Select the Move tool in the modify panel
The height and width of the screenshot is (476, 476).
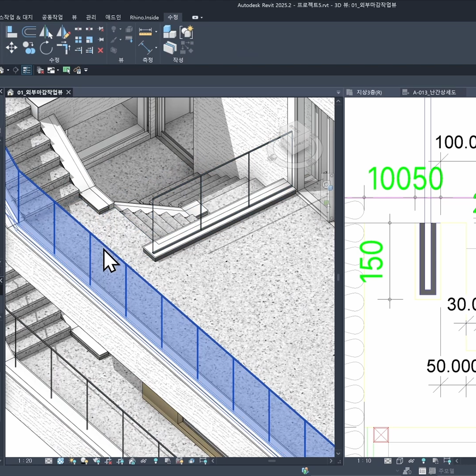point(11,48)
